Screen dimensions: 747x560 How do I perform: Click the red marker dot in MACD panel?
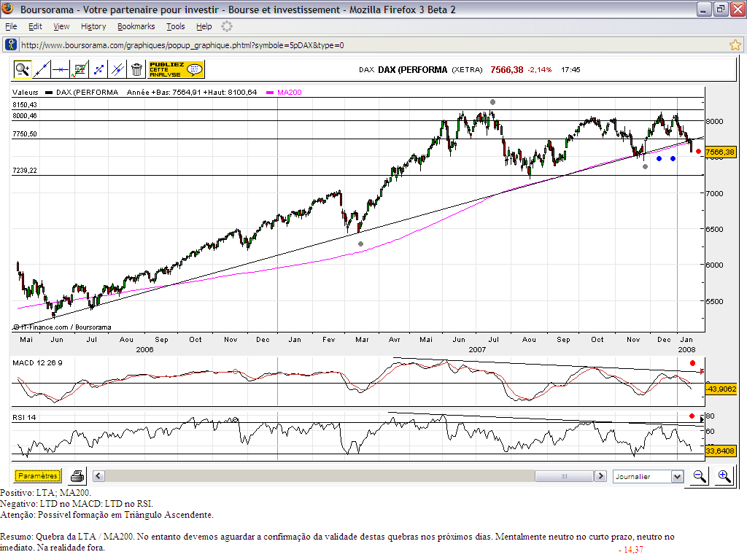[693, 363]
